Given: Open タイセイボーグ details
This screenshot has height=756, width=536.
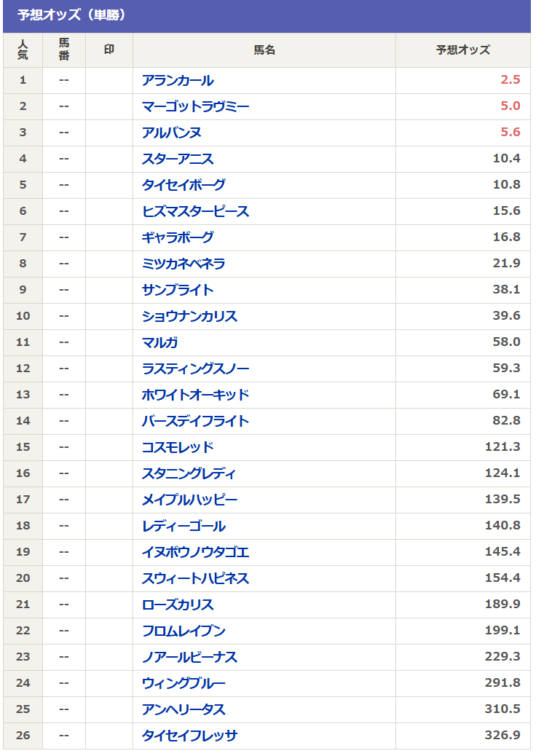Looking at the screenshot, I should (x=184, y=185).
